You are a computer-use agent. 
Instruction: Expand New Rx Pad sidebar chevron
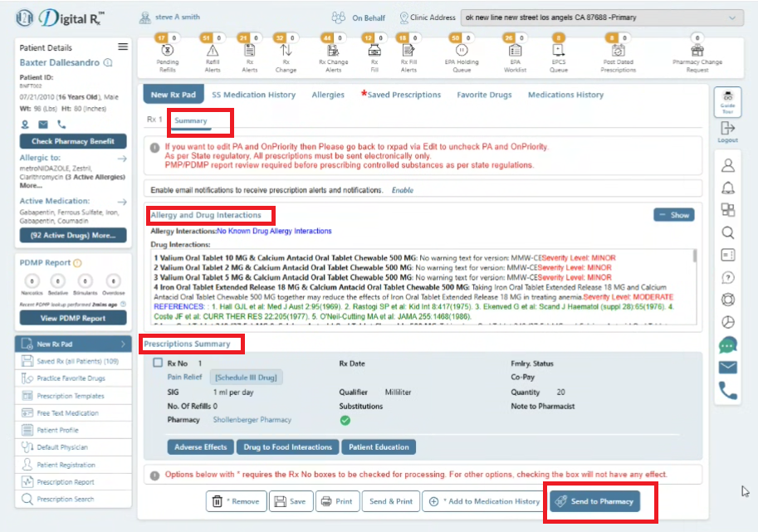pos(123,344)
